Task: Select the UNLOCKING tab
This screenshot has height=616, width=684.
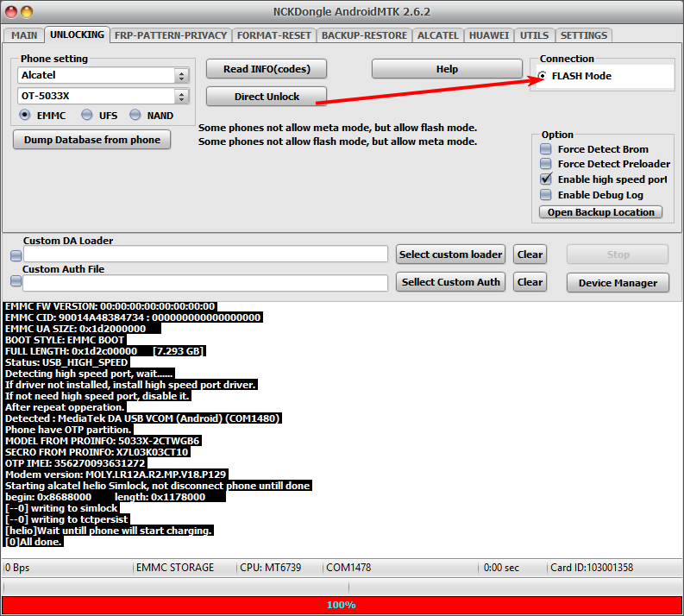Action: pyautogui.click(x=77, y=35)
